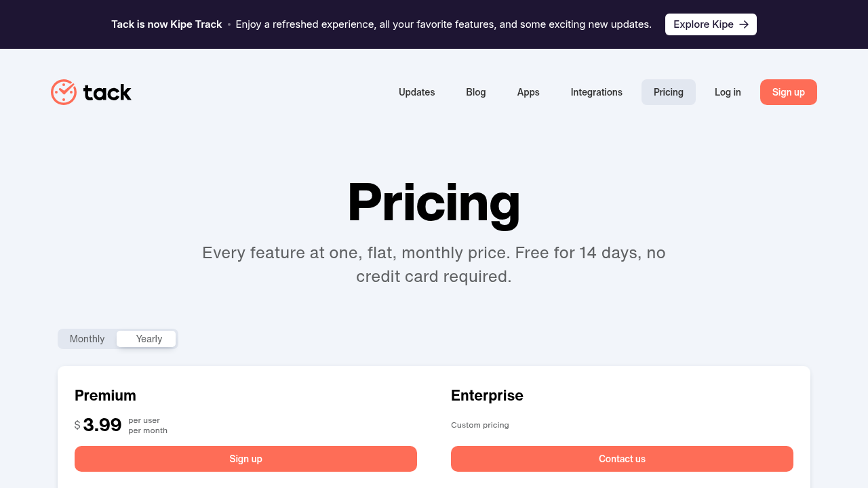Open the Integrations page
The image size is (868, 488).
(597, 92)
